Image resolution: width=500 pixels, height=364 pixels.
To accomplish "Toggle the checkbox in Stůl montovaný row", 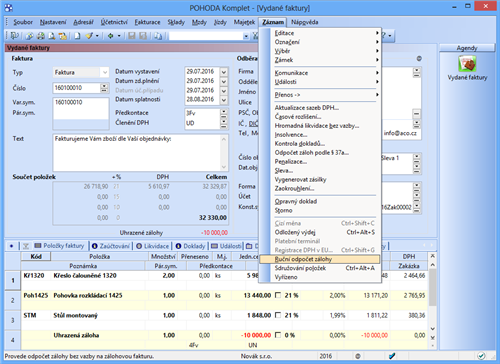I will 278,315.
